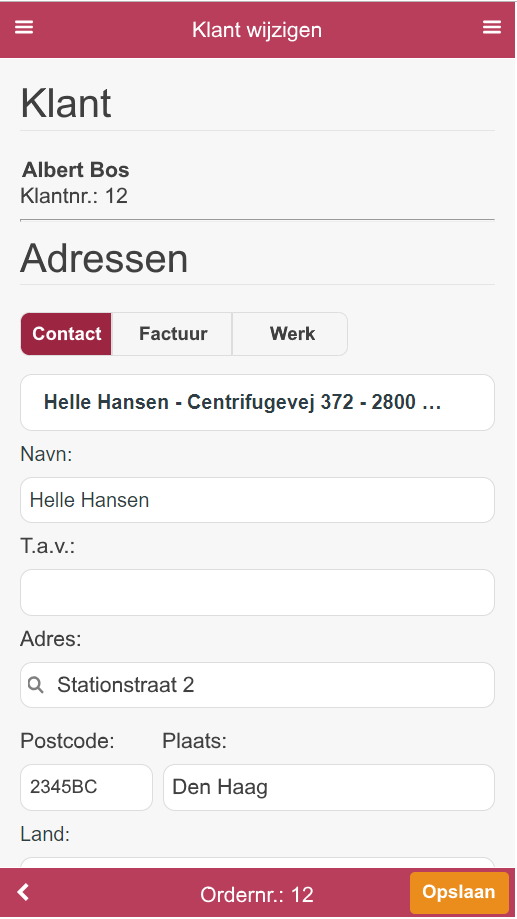Select the Contact address tab

pyautogui.click(x=66, y=333)
